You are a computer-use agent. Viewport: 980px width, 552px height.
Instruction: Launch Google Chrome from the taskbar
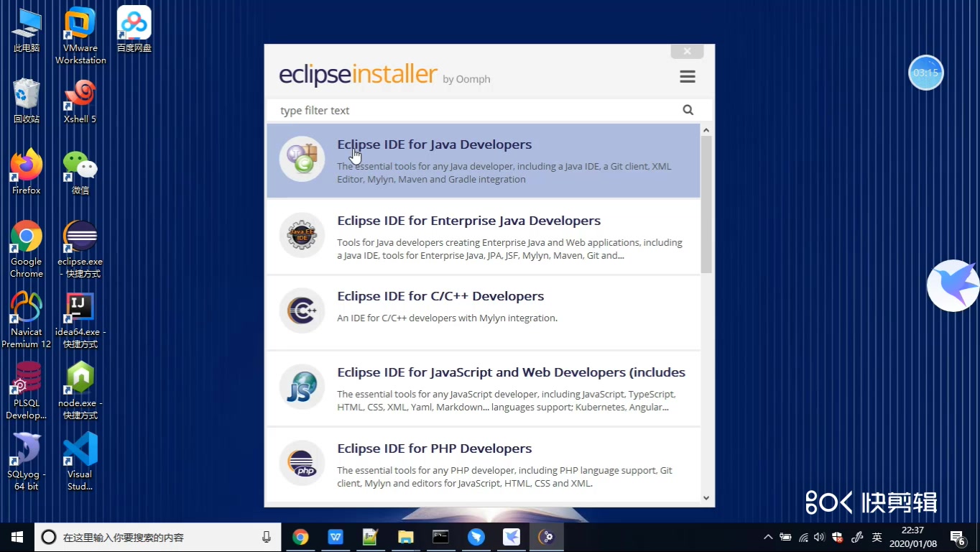300,537
